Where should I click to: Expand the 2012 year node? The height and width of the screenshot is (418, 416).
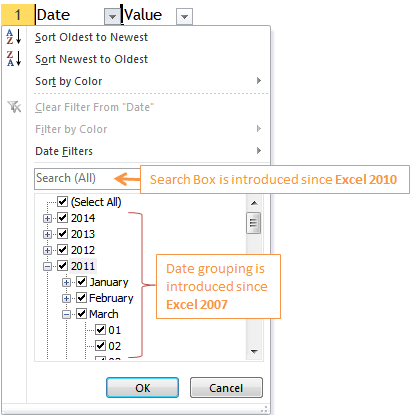[47, 251]
